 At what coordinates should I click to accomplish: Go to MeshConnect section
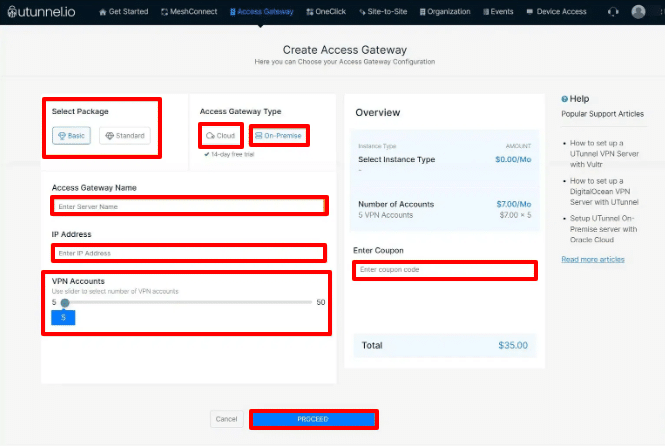pos(190,12)
